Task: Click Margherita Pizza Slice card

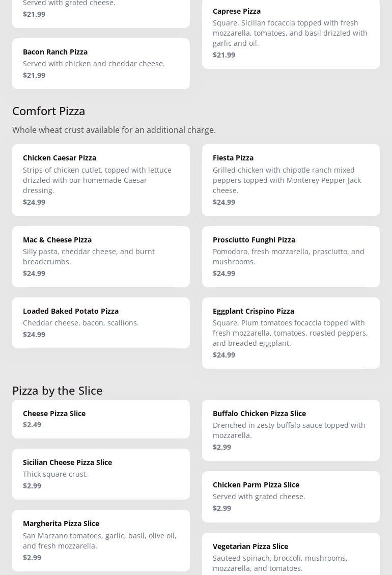Action: (101, 540)
